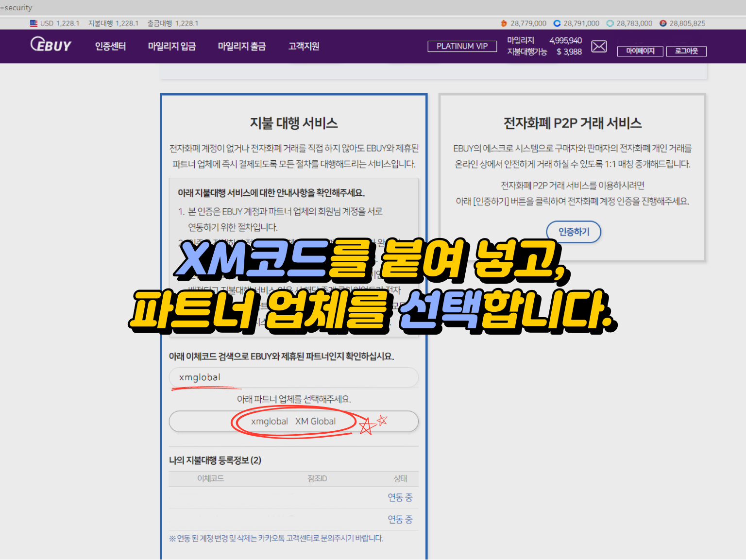Click the xmglobal transfer code search field
Image resolution: width=746 pixels, height=560 pixels.
293,377
